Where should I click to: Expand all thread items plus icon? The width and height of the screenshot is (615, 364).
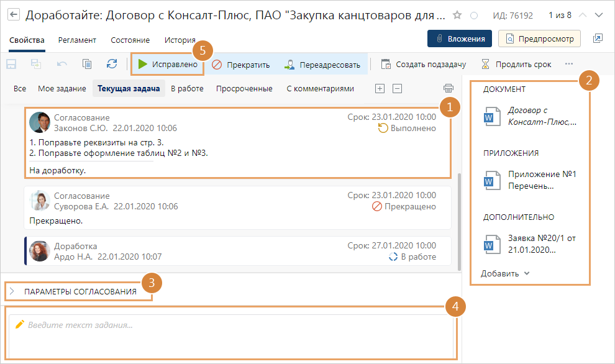[380, 89]
